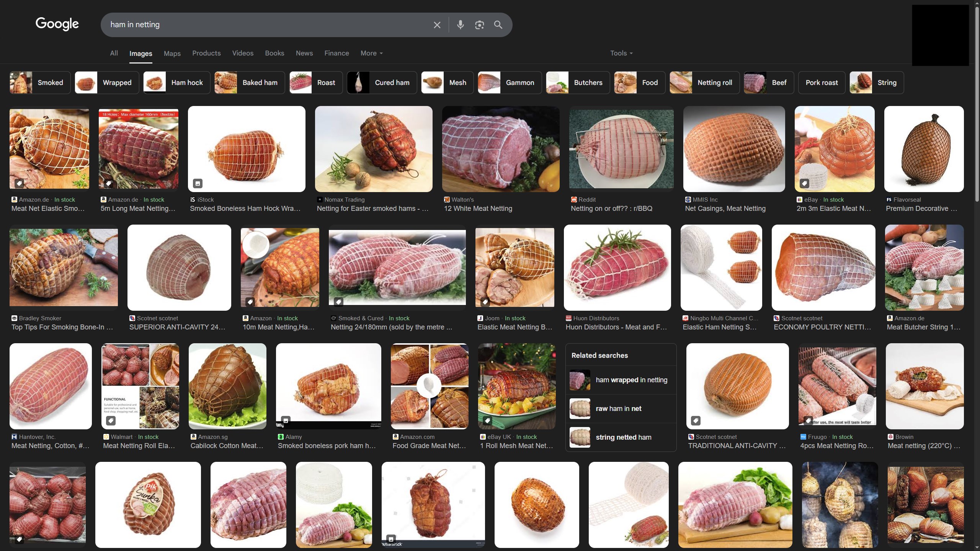Switch to the All results tab

[x=114, y=53]
